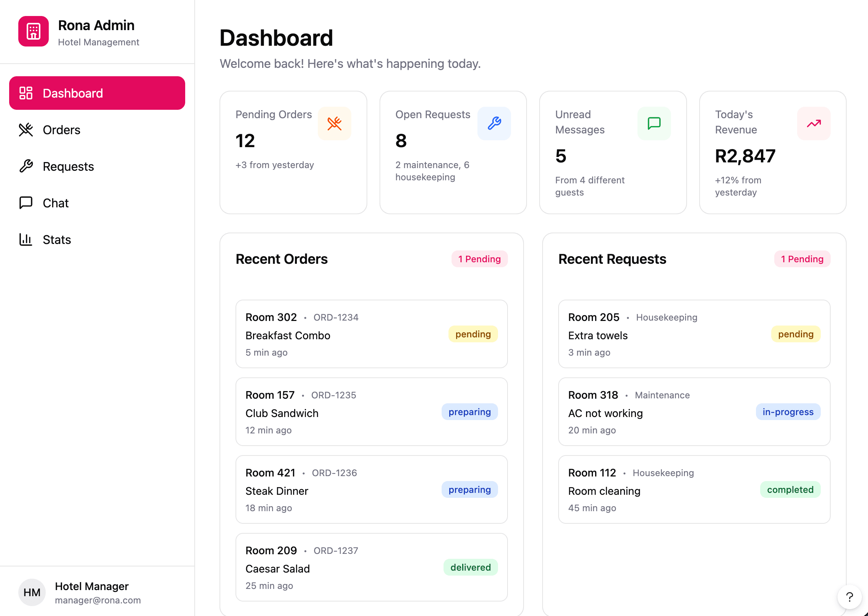Click the HM avatar at bottom of sidebar
The image size is (868, 616).
click(32, 592)
